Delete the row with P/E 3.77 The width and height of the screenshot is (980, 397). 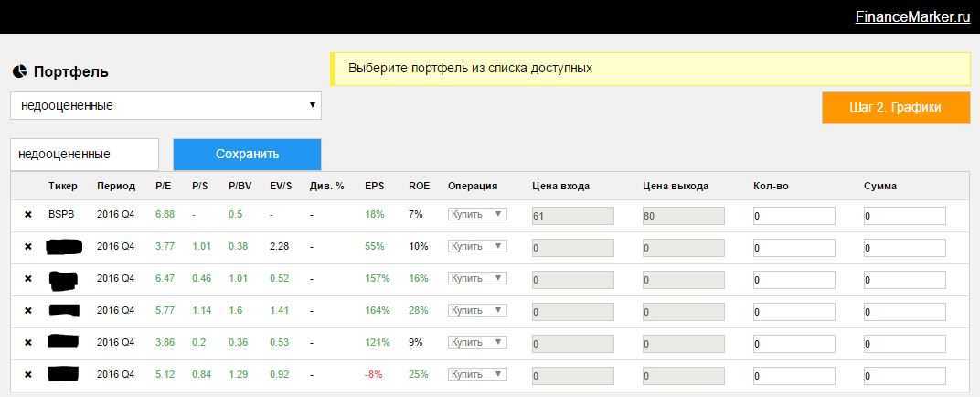pyautogui.click(x=27, y=246)
